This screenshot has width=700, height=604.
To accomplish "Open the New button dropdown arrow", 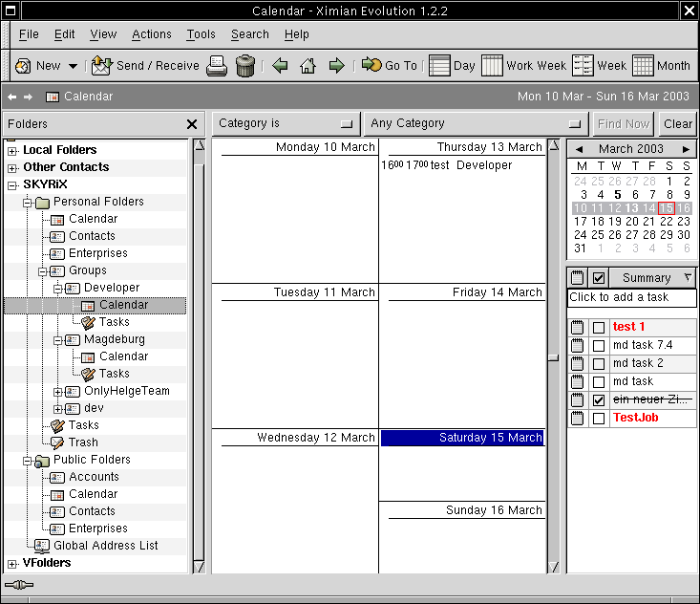I will click(73, 66).
